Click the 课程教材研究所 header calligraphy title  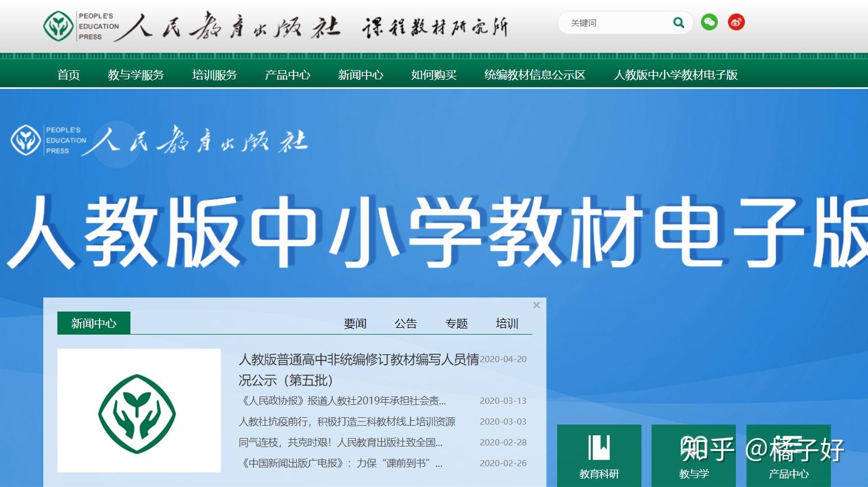435,27
